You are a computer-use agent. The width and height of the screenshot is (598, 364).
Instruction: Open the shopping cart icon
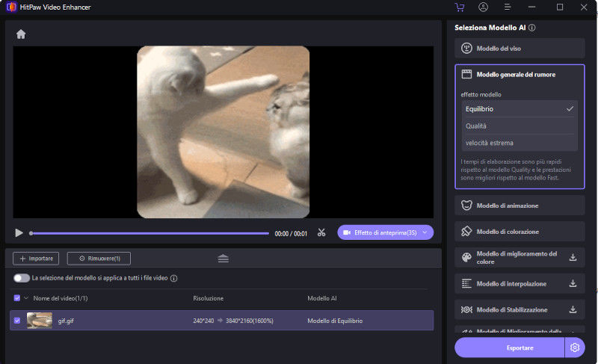coord(459,7)
